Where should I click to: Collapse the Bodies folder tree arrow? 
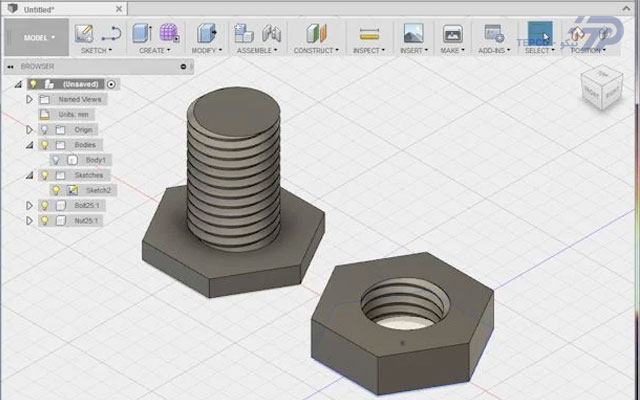pyautogui.click(x=29, y=145)
